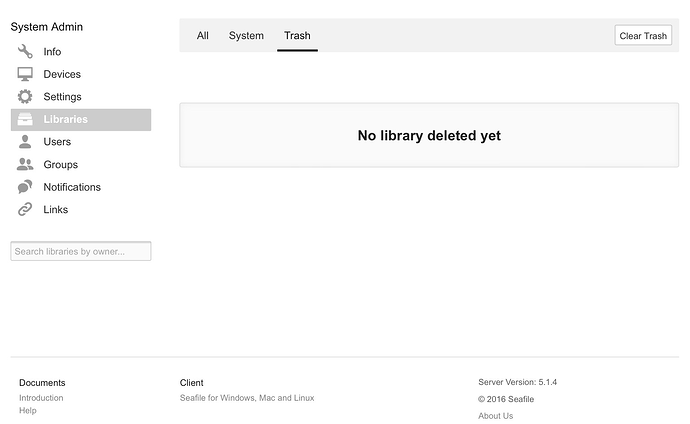Click the speech bubble Notifications icon
The width and height of the screenshot is (690, 424).
click(25, 187)
